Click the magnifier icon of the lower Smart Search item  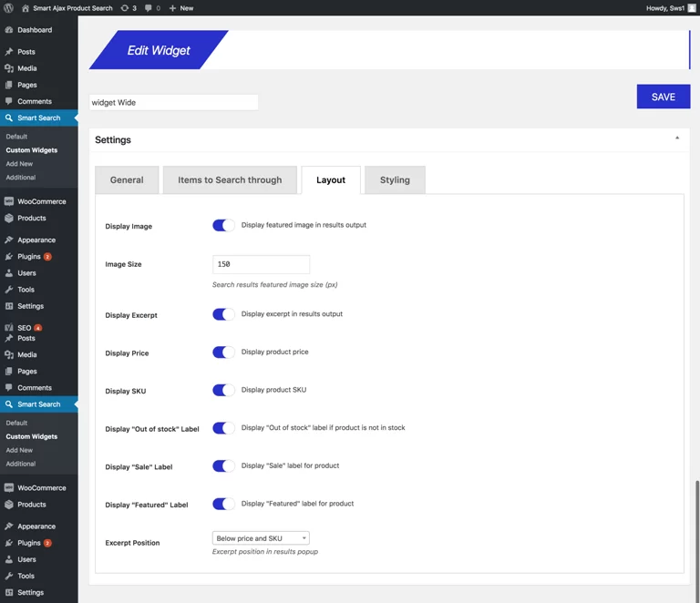point(9,404)
